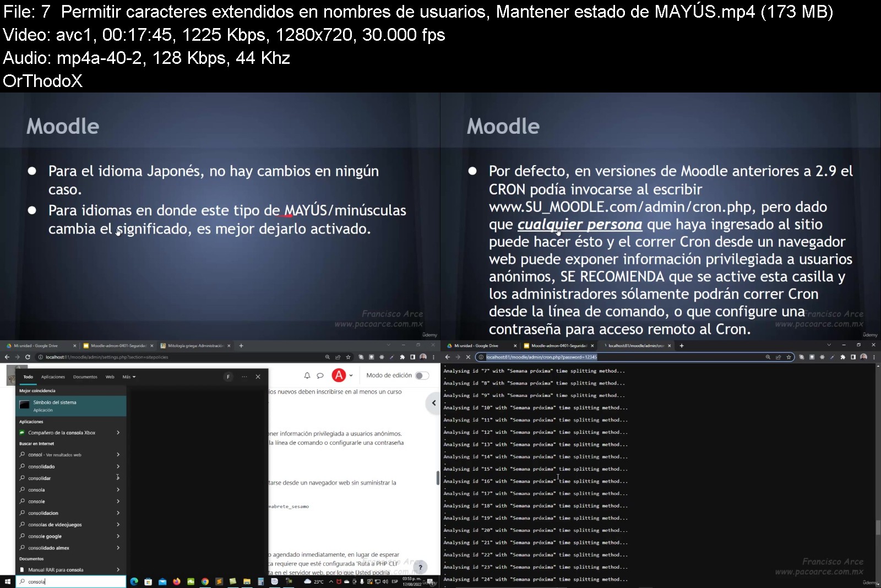
Task: Expand the Manual RAR para consola document arrow
Action: point(118,570)
